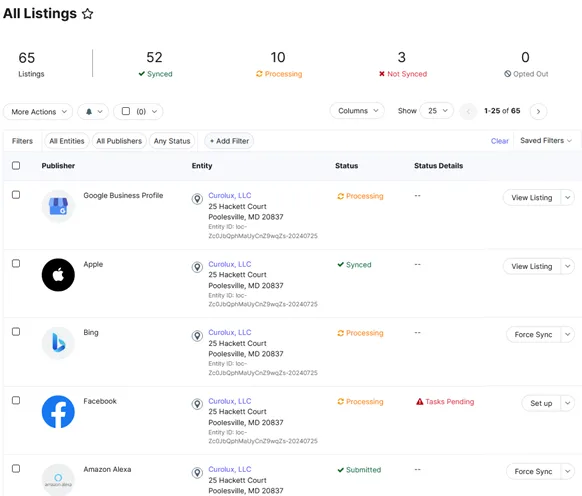Clear all filters
The image size is (582, 496).
coord(500,141)
